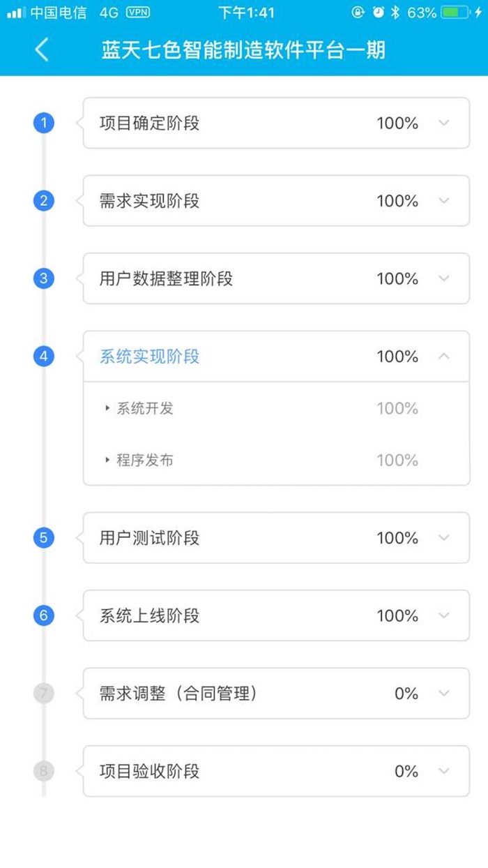Expand the 程序发布 sub-item triangle

[107, 460]
